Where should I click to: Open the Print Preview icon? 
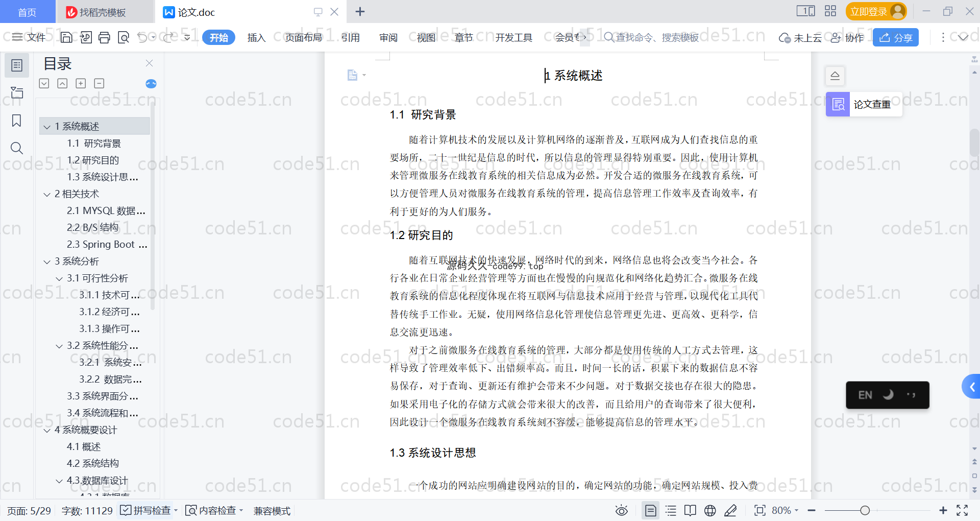tap(124, 37)
